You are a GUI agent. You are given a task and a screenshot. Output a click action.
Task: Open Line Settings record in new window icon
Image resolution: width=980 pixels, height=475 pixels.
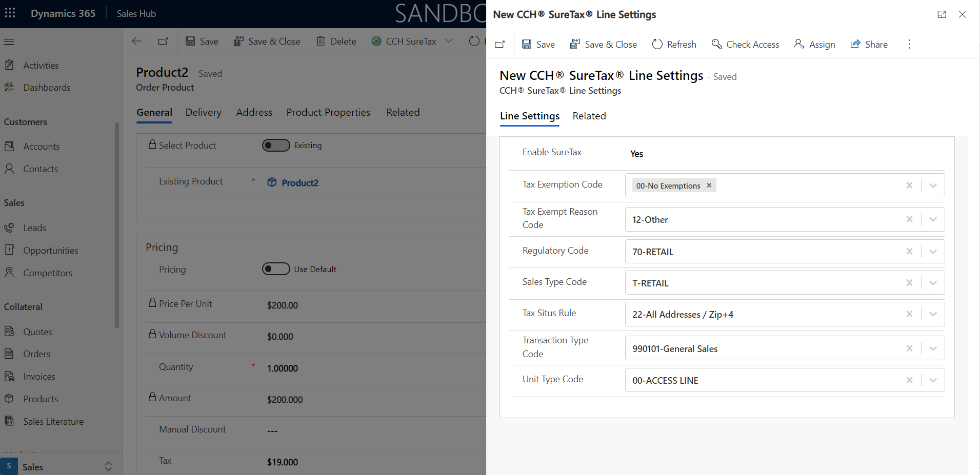500,45
